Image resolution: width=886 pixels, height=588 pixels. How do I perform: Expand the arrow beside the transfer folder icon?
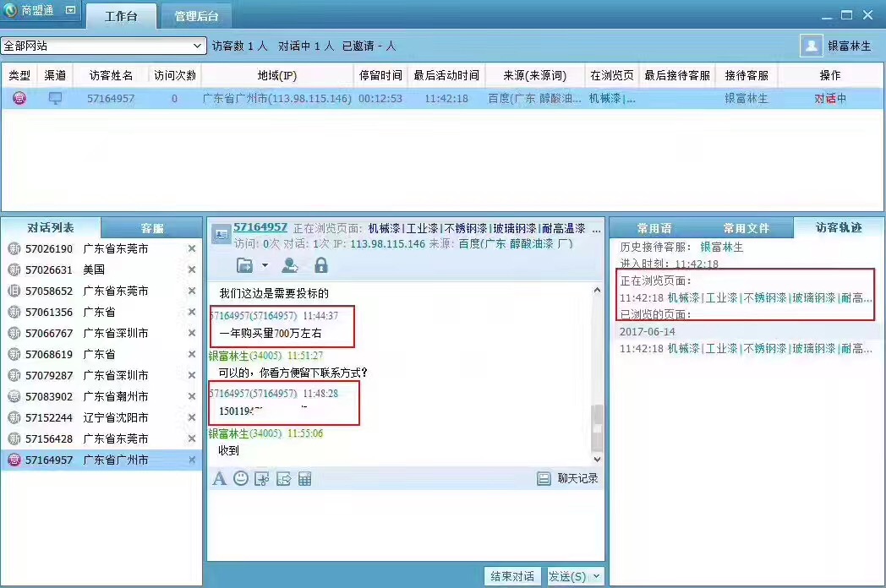[x=265, y=266]
